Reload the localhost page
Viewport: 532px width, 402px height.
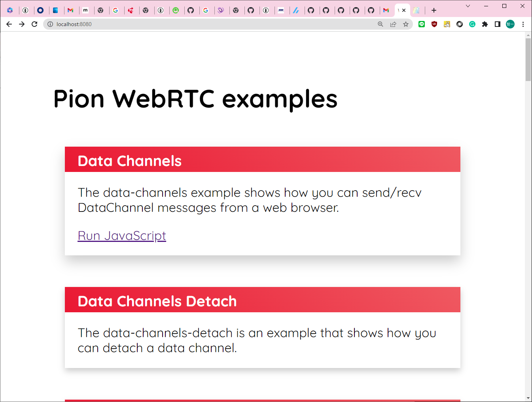(34, 24)
